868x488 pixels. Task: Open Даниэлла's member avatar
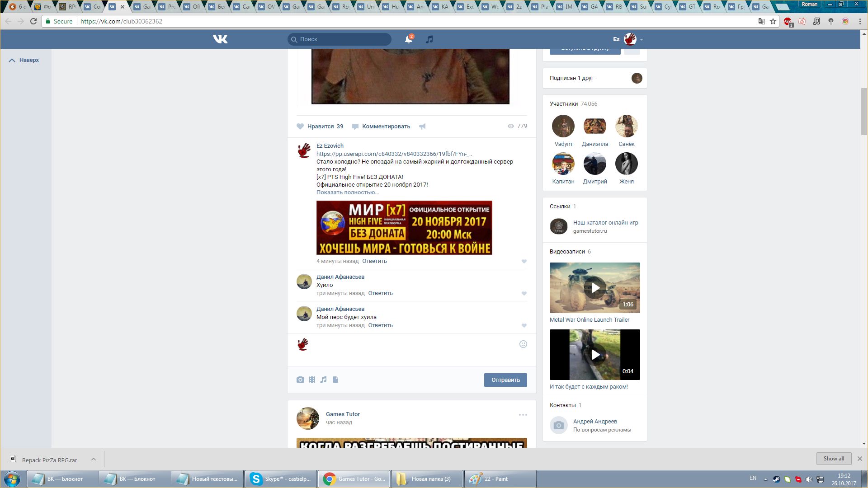tap(595, 126)
